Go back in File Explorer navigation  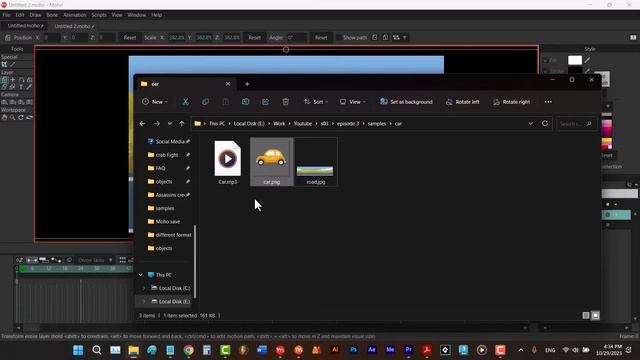point(142,124)
